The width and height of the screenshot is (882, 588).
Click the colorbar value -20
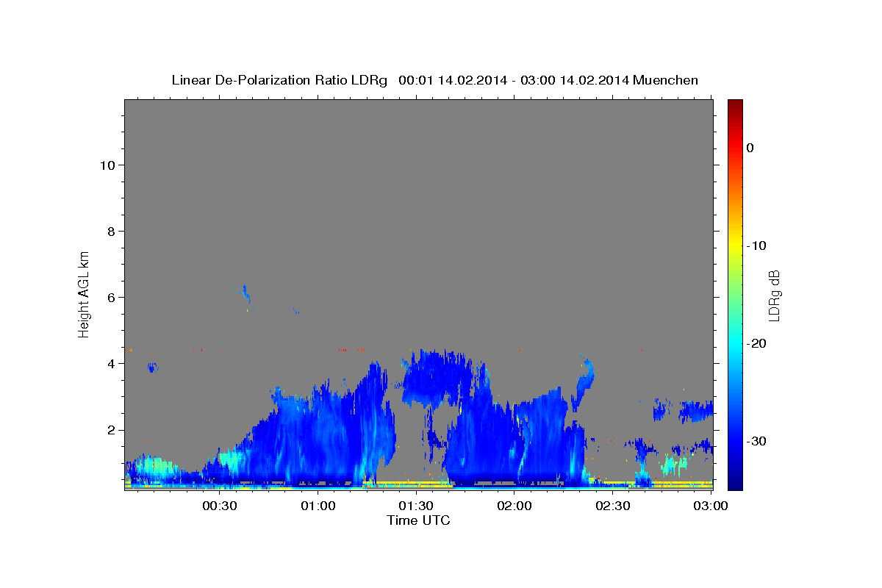tap(757, 343)
